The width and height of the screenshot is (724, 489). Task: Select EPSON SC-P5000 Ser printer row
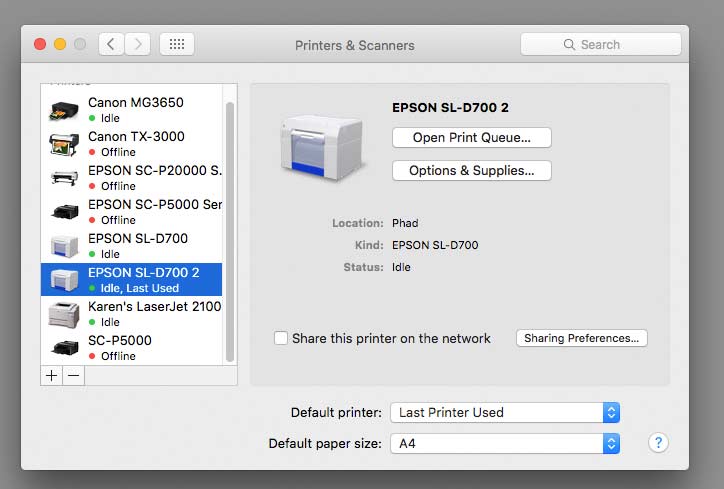pos(132,212)
